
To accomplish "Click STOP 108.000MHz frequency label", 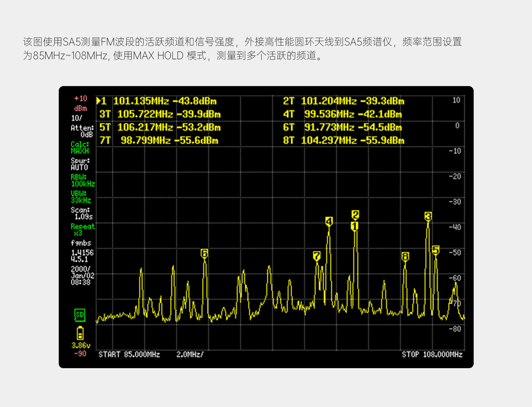I will [x=432, y=355].
